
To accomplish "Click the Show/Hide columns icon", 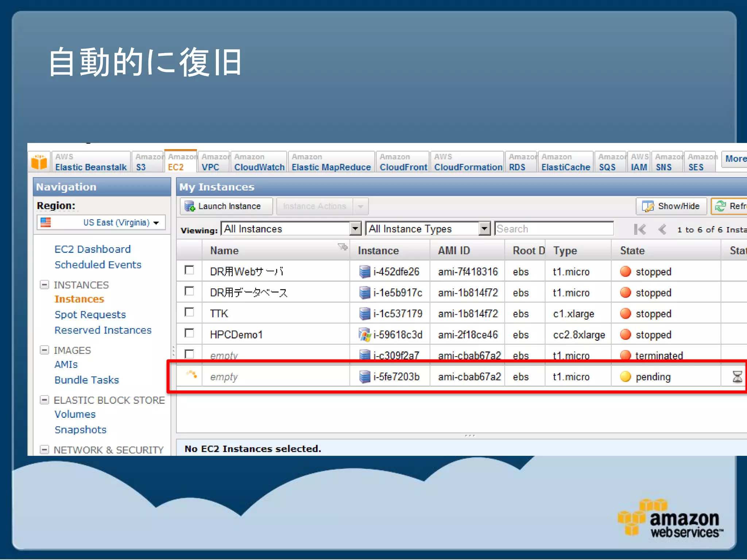I will [x=648, y=206].
